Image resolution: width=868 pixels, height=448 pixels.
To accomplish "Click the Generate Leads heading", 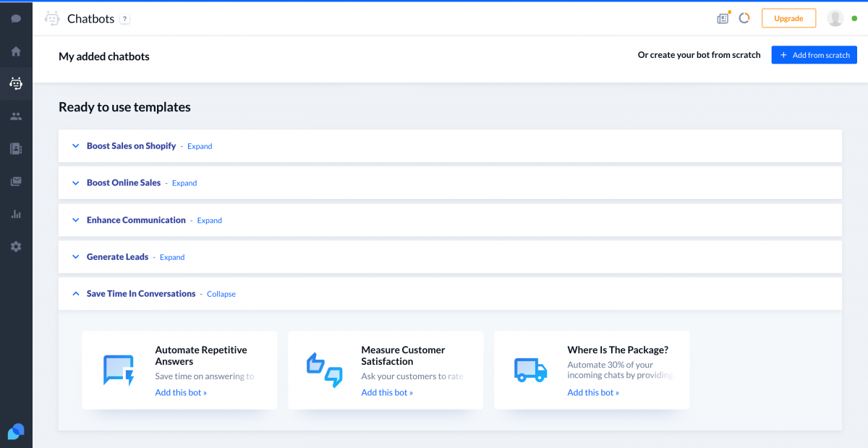I will tap(117, 257).
